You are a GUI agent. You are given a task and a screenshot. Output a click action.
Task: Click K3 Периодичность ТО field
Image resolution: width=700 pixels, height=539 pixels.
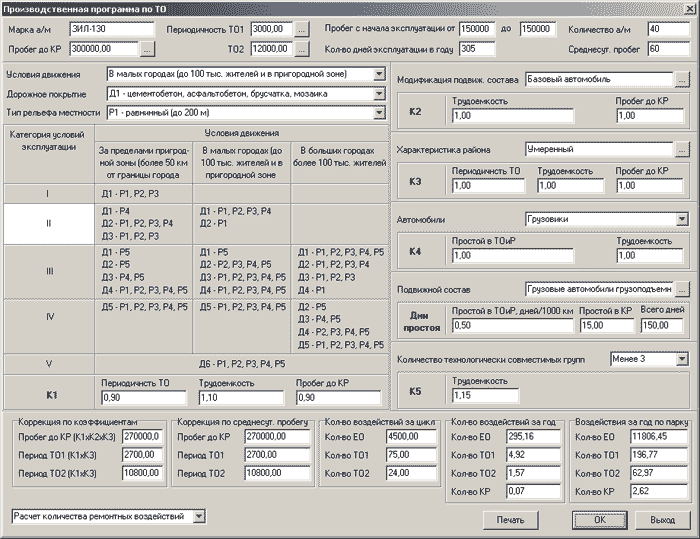(x=488, y=186)
